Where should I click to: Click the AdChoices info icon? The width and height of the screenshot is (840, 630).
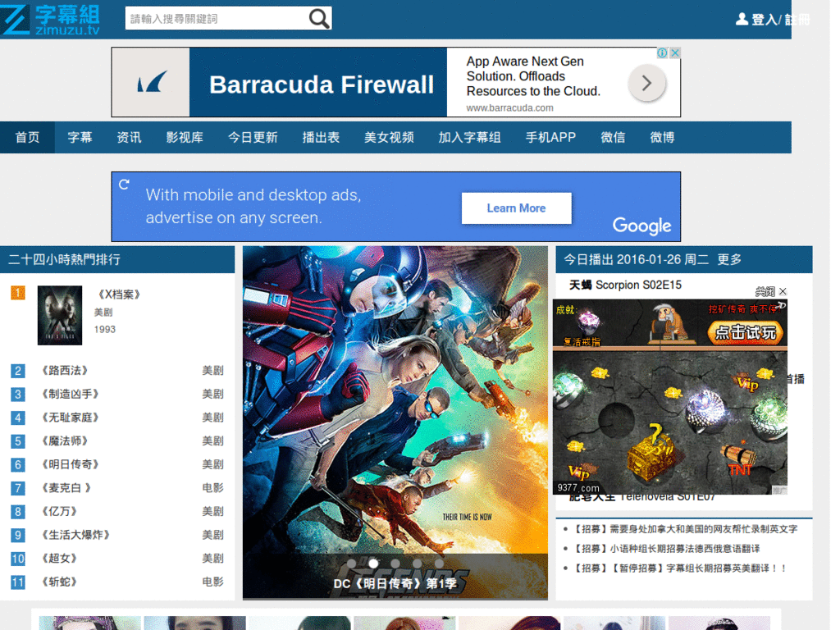pyautogui.click(x=662, y=53)
